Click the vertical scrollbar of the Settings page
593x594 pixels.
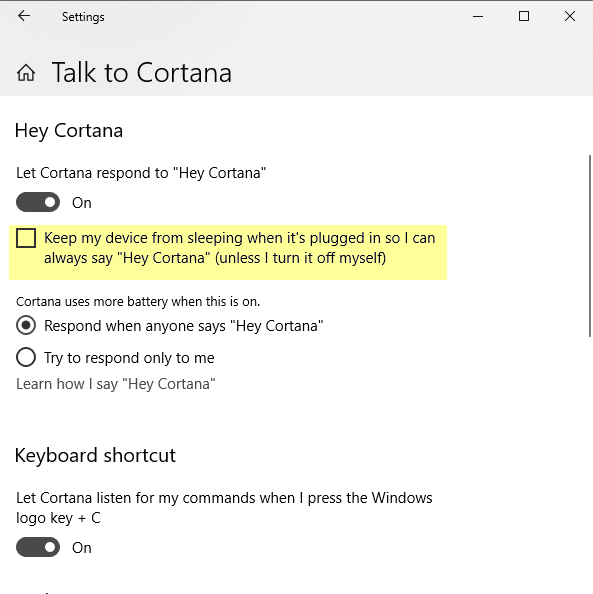[x=590, y=245]
